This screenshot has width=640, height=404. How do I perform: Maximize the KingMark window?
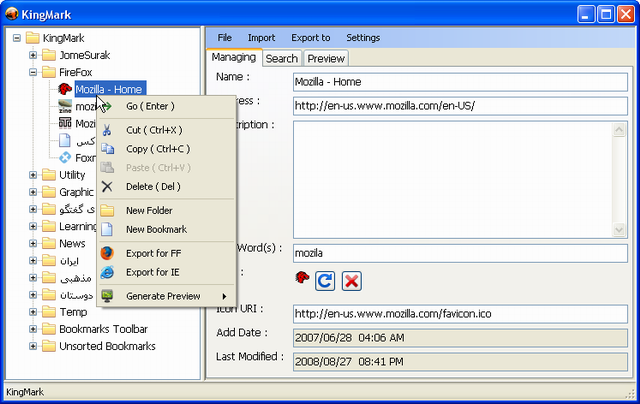coord(606,15)
